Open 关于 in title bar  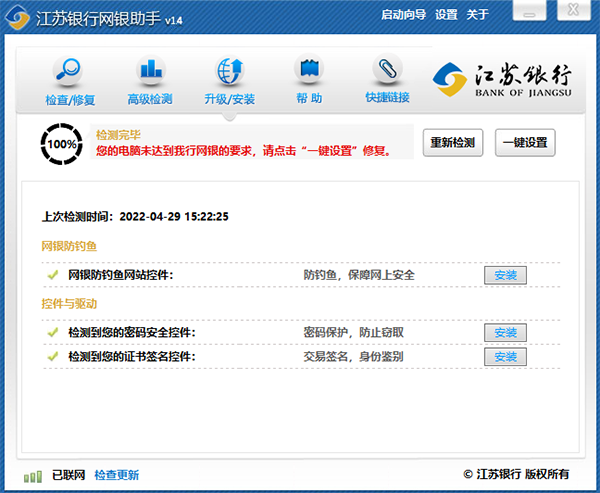(x=478, y=15)
